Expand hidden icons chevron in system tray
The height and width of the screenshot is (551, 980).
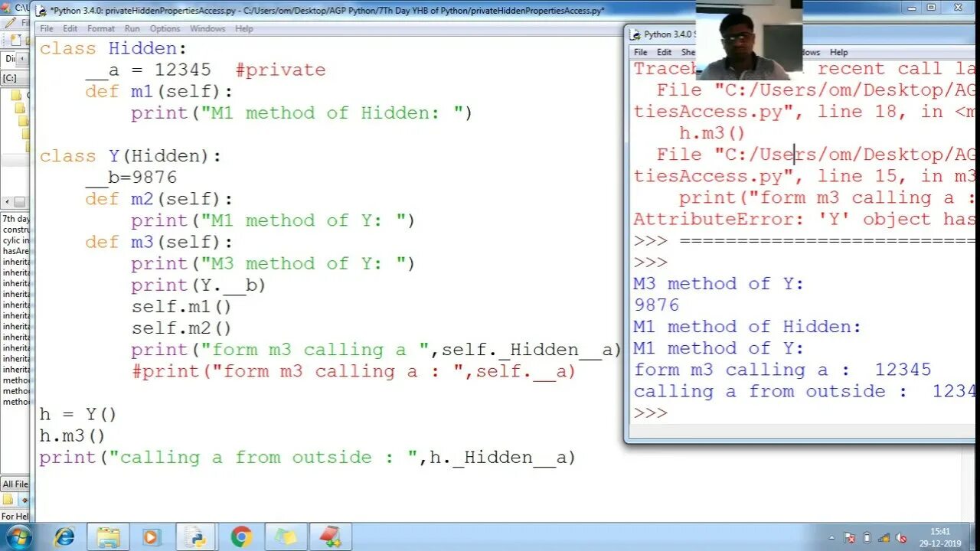click(831, 538)
